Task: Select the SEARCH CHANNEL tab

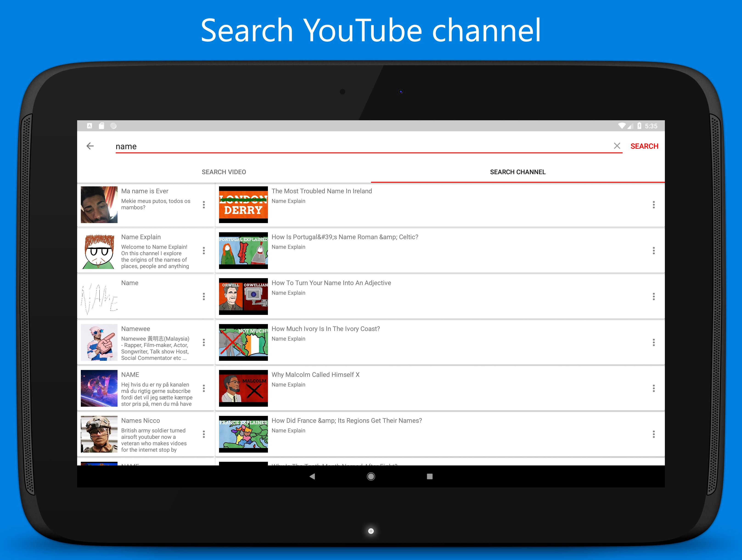Action: 518,172
